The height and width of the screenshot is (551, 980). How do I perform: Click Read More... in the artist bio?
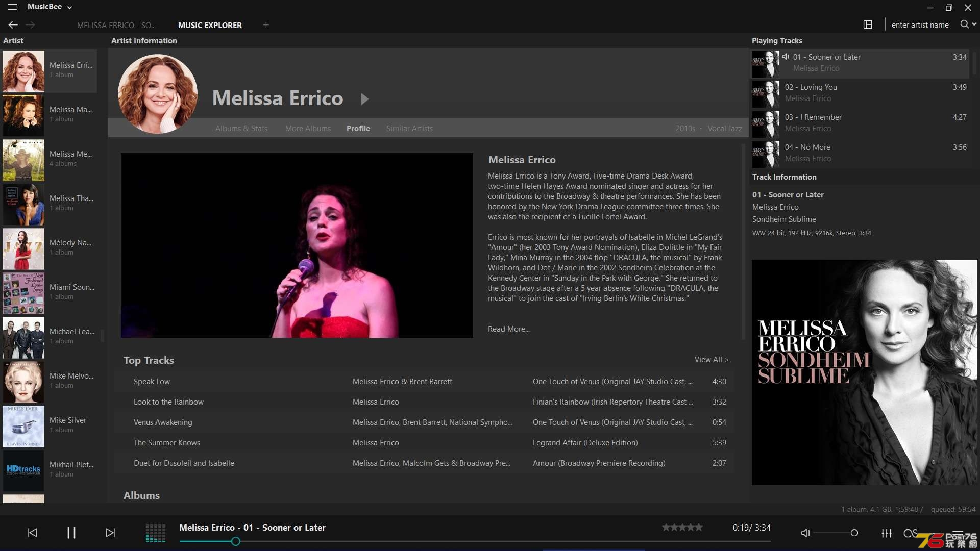pyautogui.click(x=509, y=329)
